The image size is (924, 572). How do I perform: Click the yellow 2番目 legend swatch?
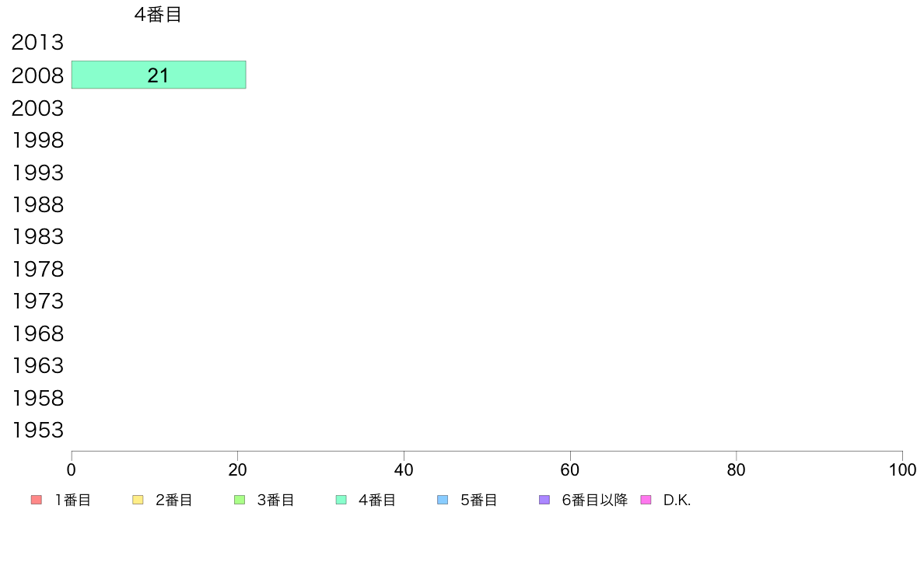click(x=138, y=500)
